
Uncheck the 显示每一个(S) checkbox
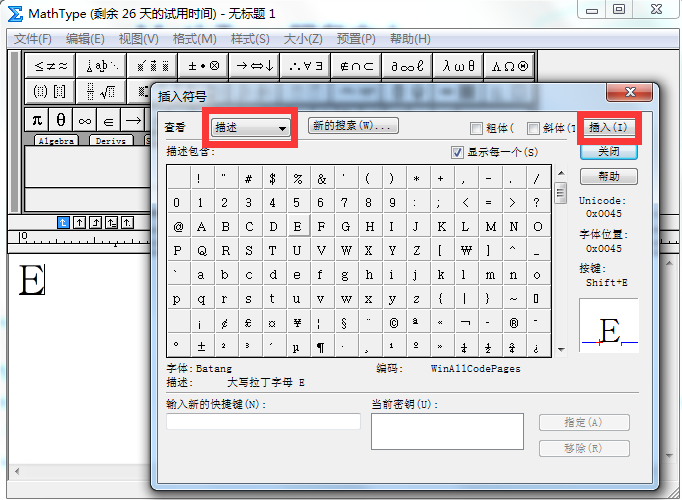click(x=457, y=153)
